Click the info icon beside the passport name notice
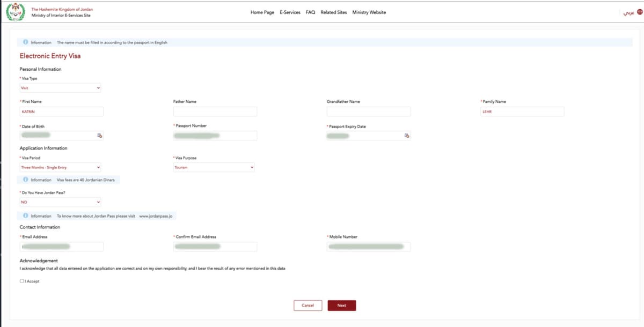The width and height of the screenshot is (644, 327). click(25, 42)
